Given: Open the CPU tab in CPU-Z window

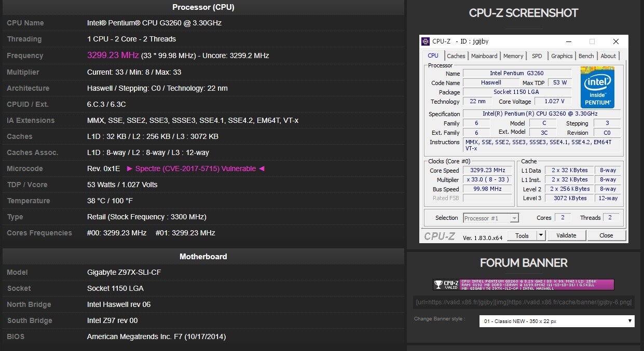Looking at the screenshot, I should (433, 56).
